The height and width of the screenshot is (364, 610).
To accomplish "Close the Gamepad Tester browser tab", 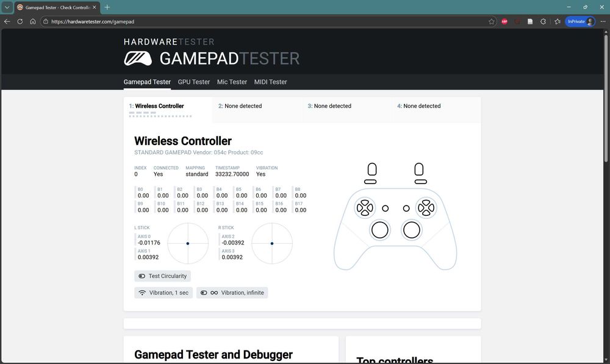I will 94,7.
